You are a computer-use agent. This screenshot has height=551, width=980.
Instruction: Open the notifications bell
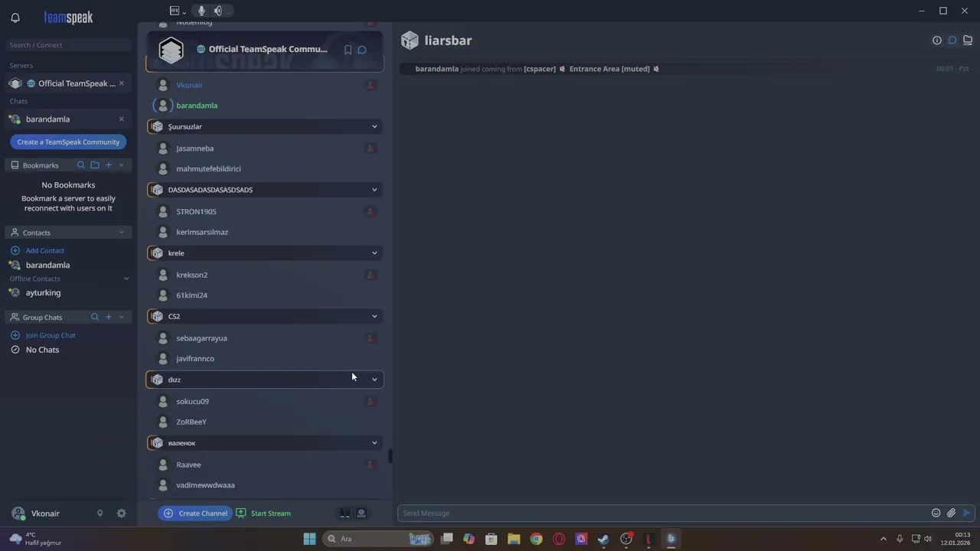tap(15, 18)
